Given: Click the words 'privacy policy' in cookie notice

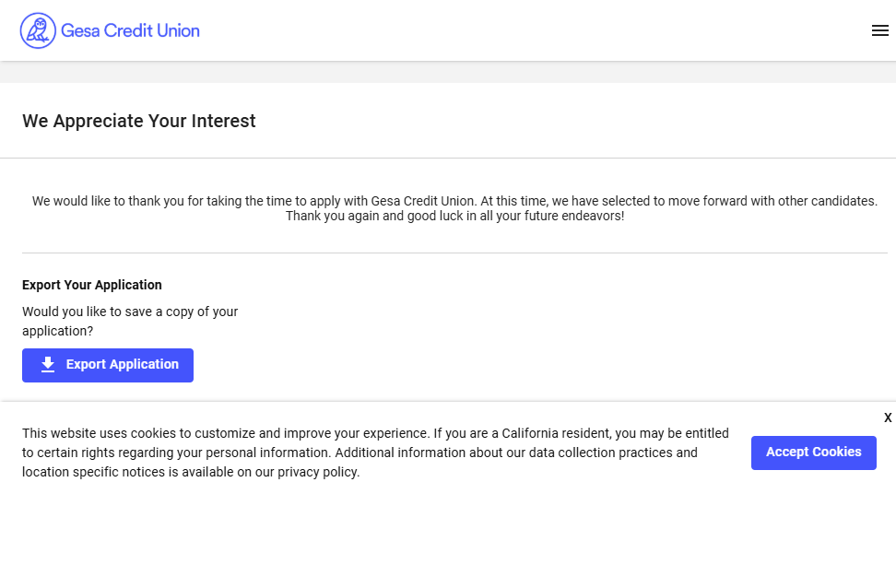Looking at the screenshot, I should [317, 472].
